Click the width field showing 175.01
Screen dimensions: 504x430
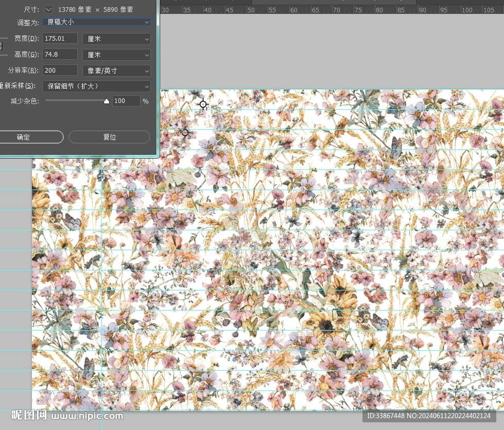coord(60,39)
